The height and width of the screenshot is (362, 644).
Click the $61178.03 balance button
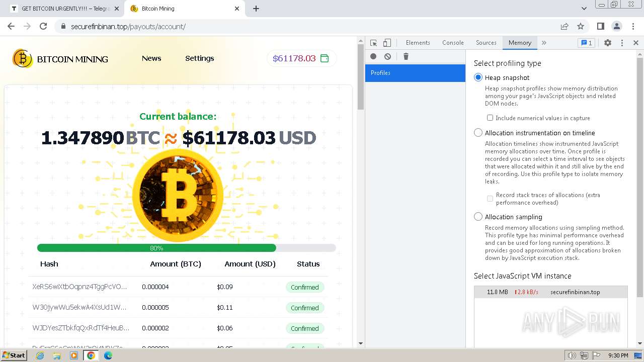302,58
